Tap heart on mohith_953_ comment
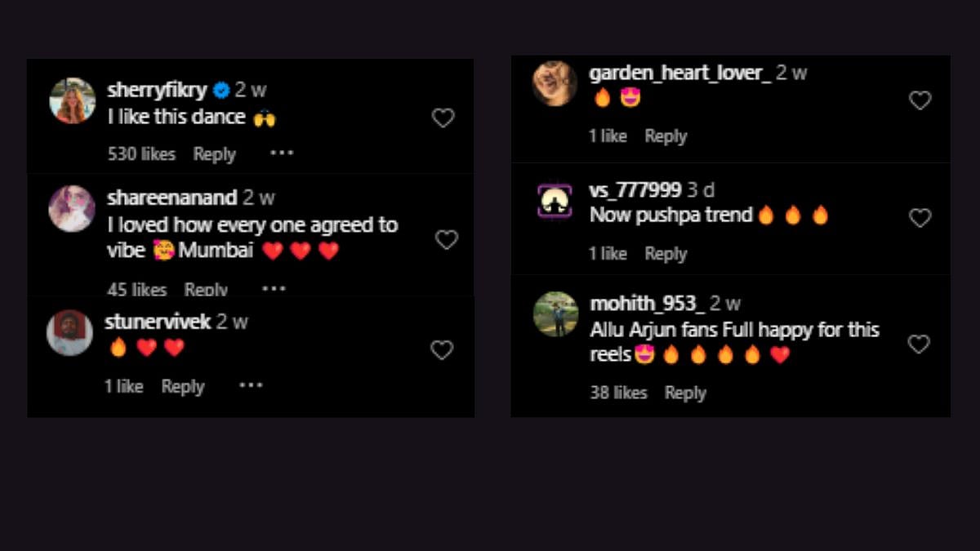This screenshot has height=551, width=980. (x=919, y=344)
